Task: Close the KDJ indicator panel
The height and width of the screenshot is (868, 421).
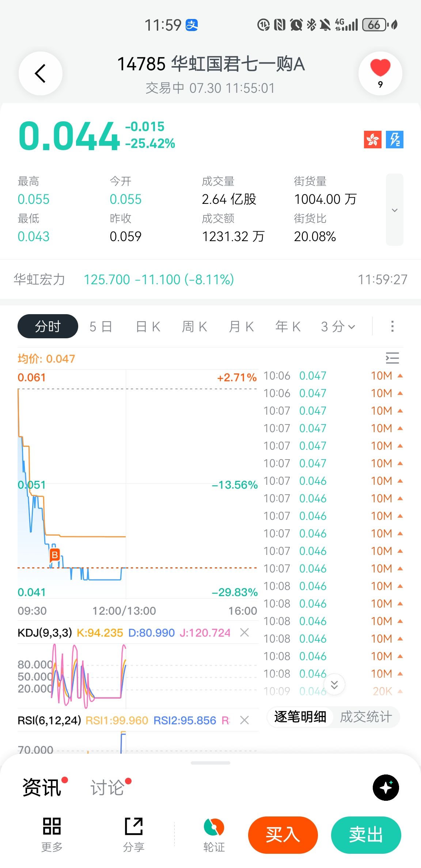Action: [244, 632]
